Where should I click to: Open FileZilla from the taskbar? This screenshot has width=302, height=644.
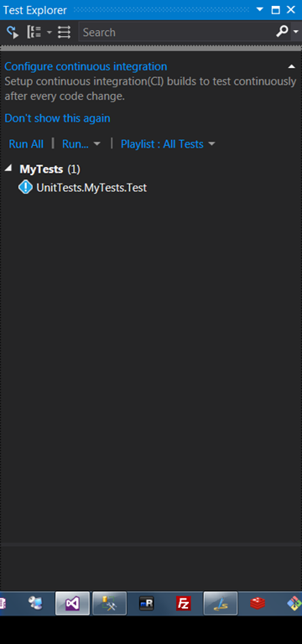pyautogui.click(x=183, y=604)
